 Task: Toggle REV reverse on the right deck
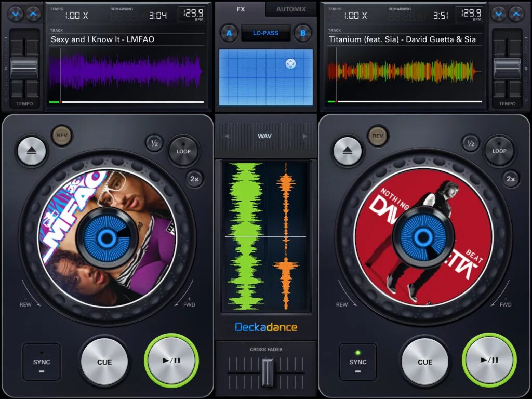(x=378, y=136)
